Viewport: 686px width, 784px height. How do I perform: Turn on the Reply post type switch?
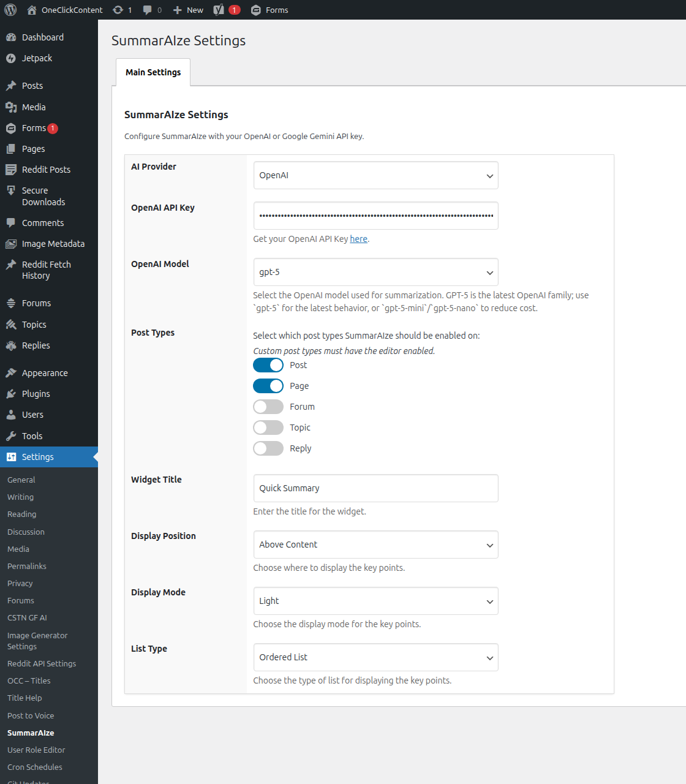click(x=268, y=448)
